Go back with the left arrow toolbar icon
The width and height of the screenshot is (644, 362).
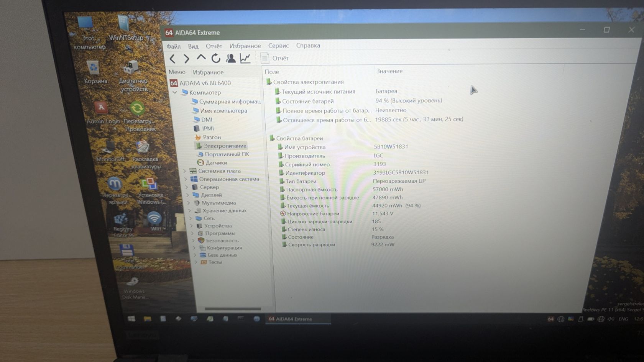172,59
